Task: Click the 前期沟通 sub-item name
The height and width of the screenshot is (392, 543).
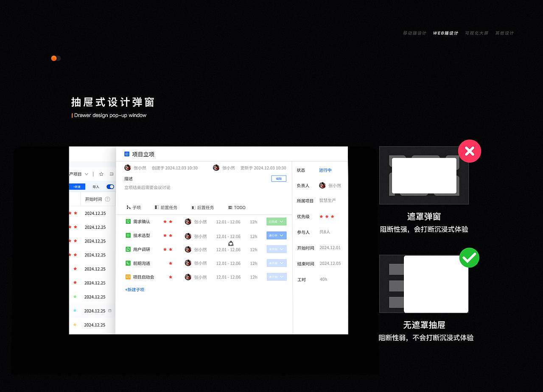Action: click(x=142, y=264)
